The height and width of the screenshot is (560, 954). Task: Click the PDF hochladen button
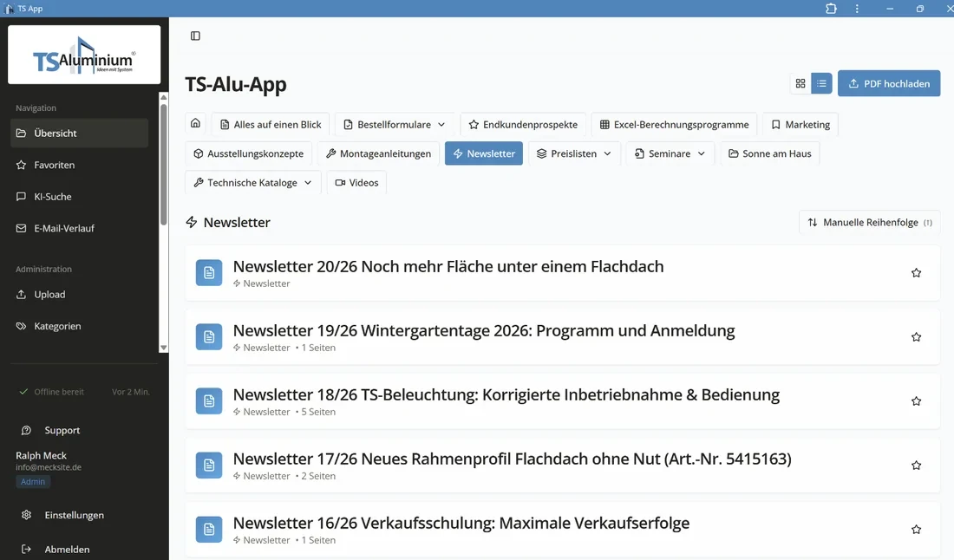click(x=889, y=83)
